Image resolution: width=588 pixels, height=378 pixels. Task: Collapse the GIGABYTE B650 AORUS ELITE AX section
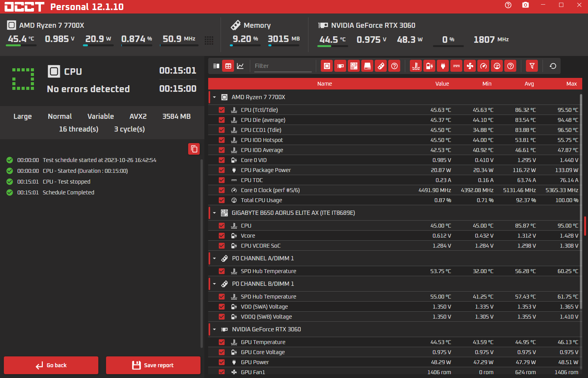tap(214, 213)
